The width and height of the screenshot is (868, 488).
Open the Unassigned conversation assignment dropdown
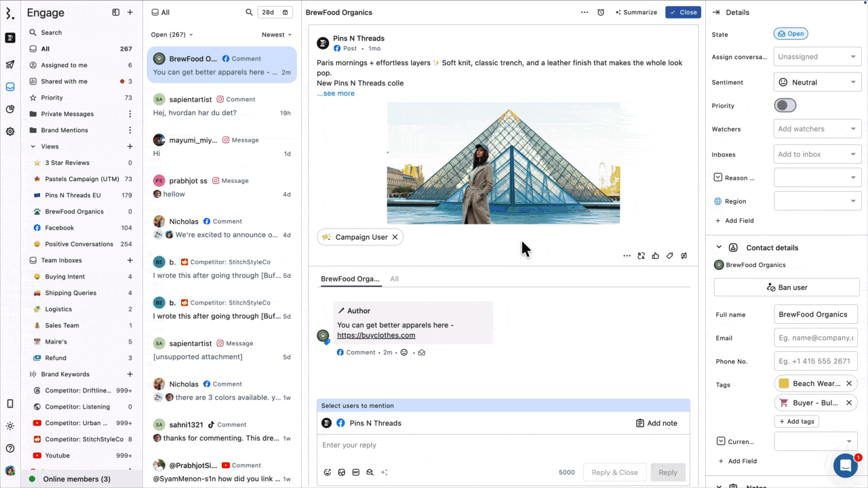coord(817,56)
